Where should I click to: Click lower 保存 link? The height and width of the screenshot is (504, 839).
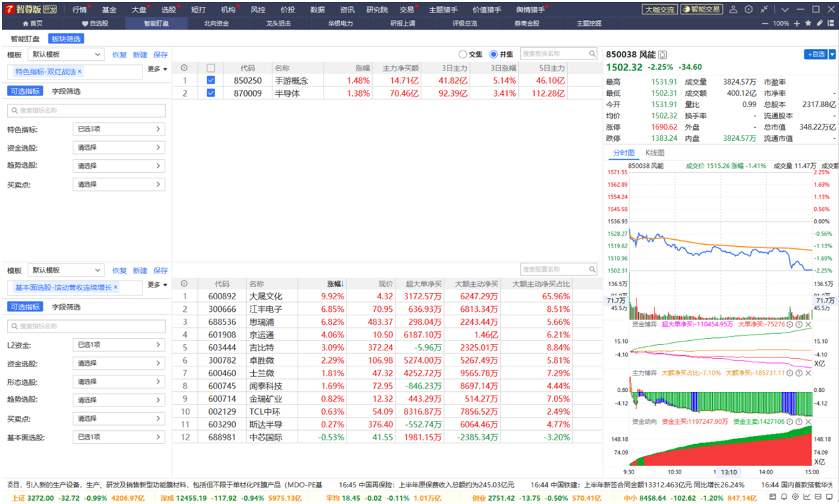160,270
